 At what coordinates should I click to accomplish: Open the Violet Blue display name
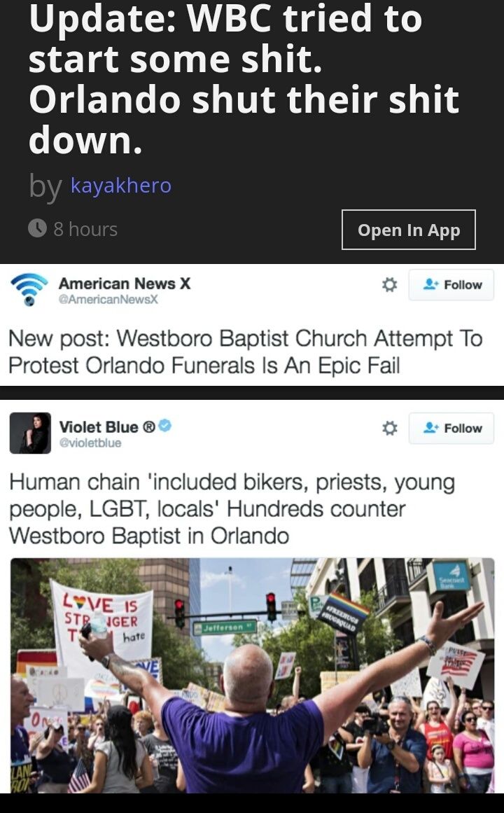107,426
